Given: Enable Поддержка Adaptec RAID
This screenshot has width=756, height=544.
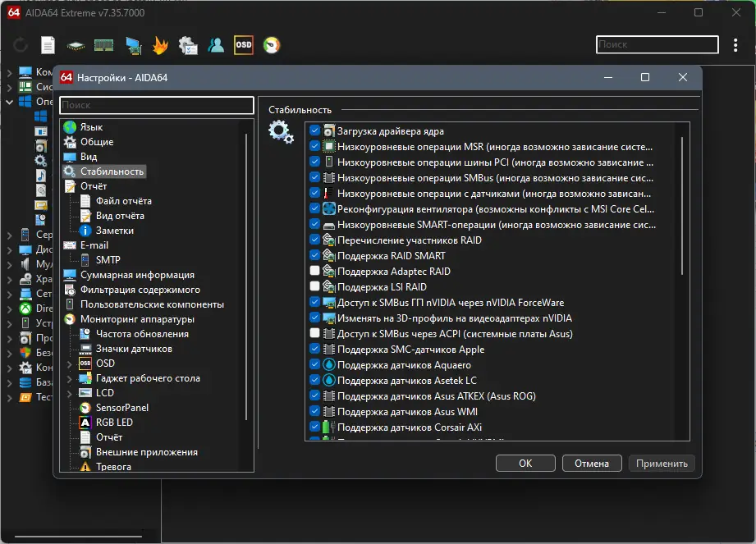Looking at the screenshot, I should (314, 271).
